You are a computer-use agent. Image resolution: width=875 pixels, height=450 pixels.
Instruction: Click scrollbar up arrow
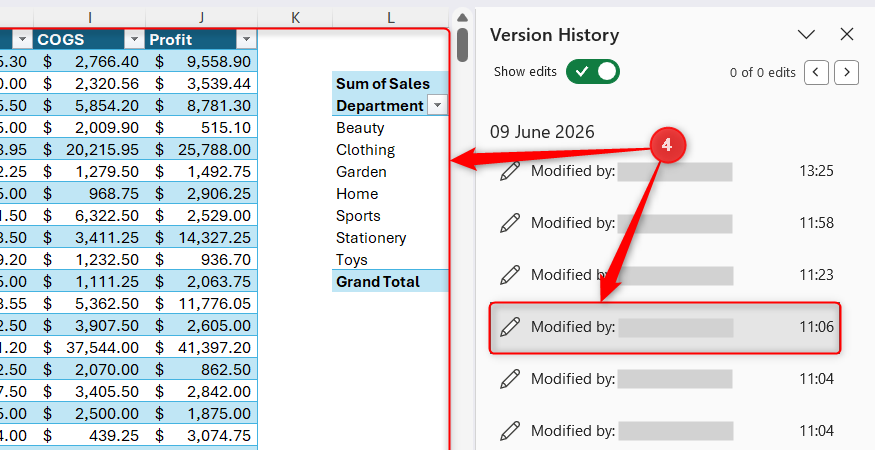click(462, 18)
